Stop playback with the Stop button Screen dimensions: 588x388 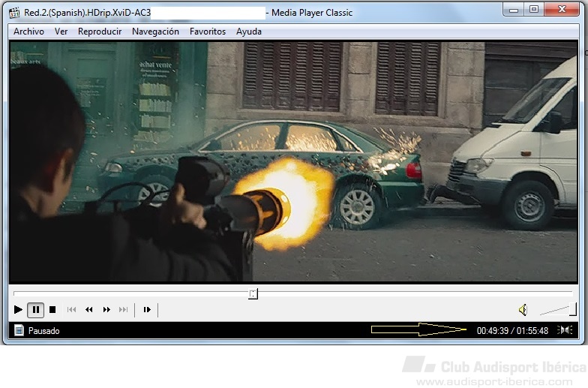point(52,309)
